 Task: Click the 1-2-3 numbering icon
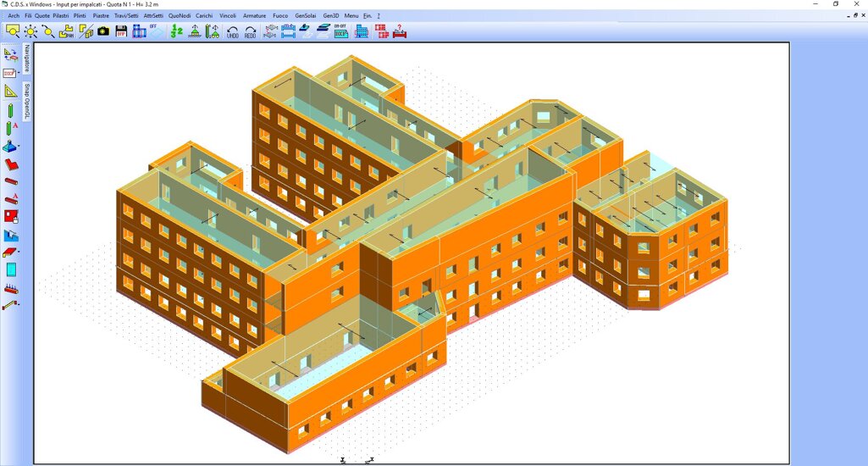click(x=176, y=31)
